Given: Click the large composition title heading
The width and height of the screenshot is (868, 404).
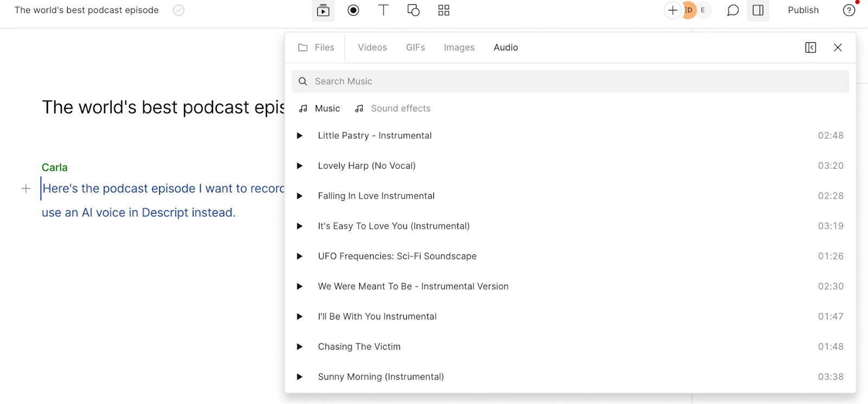Looking at the screenshot, I should click(x=163, y=107).
